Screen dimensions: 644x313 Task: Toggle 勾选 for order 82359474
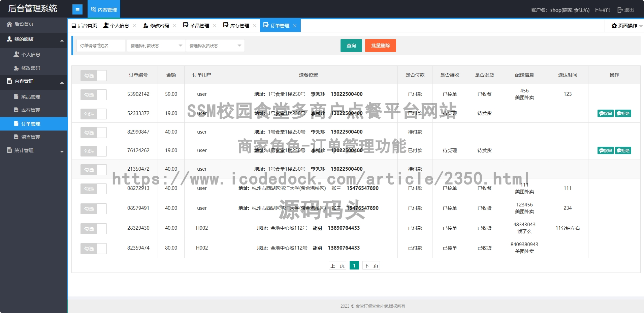94,249
